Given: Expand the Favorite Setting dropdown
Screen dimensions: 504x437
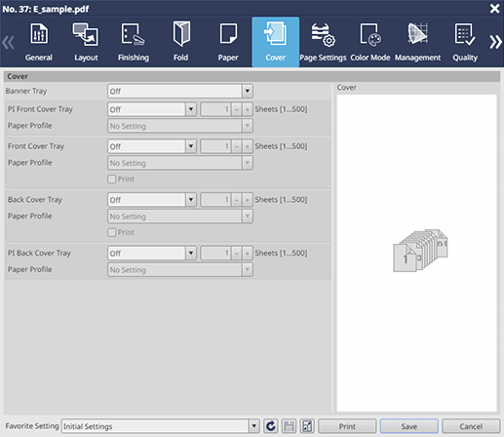Looking at the screenshot, I should [253, 426].
